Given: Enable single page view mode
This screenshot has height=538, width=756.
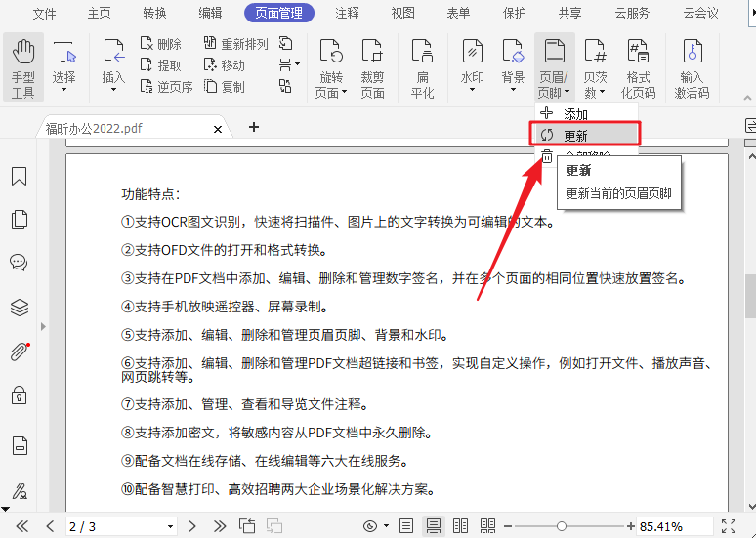Looking at the screenshot, I should tap(407, 526).
